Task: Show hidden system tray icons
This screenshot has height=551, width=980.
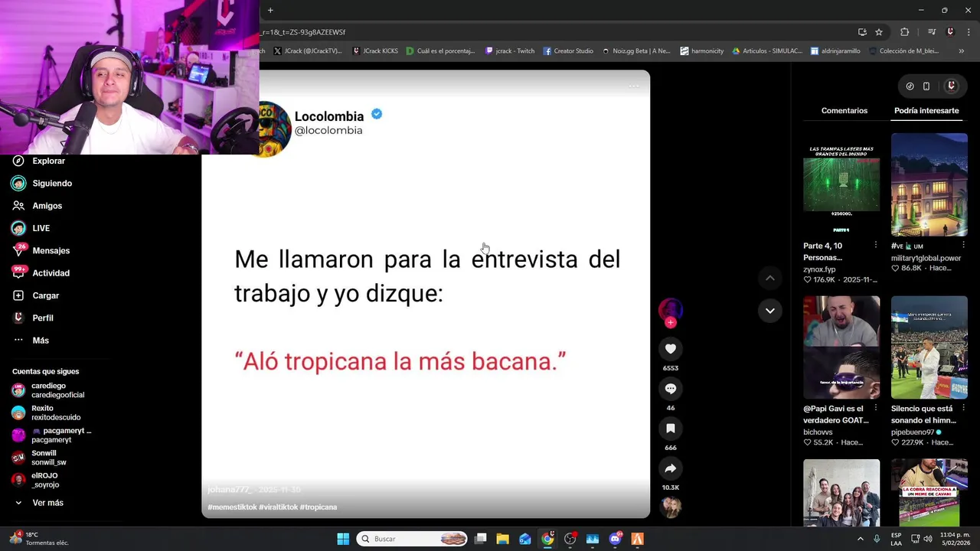Action: 861,539
